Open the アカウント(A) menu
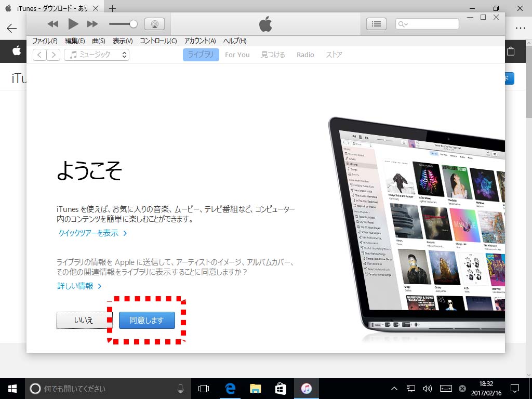The width and height of the screenshot is (532, 399). [x=200, y=41]
